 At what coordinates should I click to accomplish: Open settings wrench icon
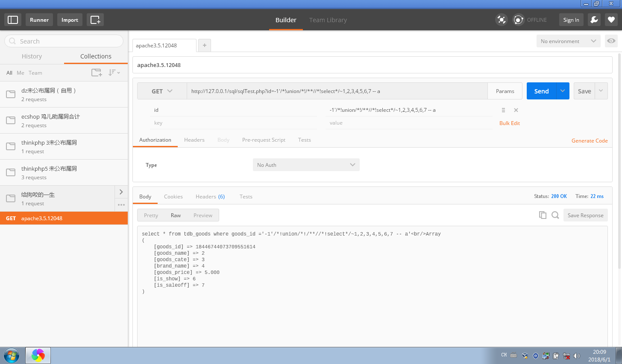coord(594,20)
